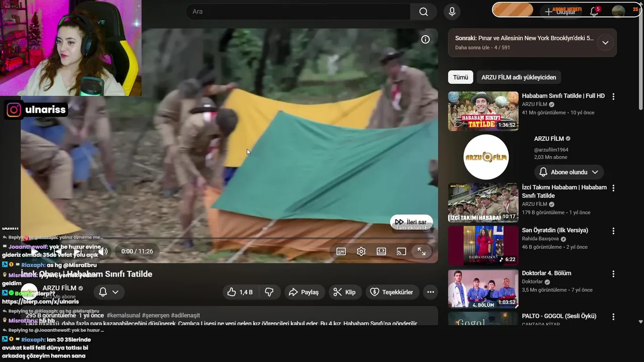This screenshot has height=362, width=644.
Task: Click the Sən Öyrətdin video thumbnail
Action: click(483, 245)
